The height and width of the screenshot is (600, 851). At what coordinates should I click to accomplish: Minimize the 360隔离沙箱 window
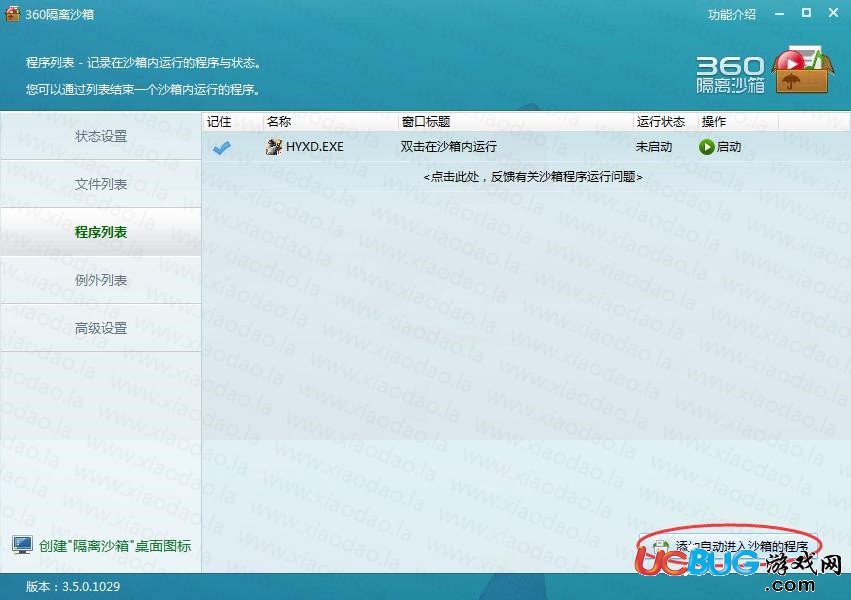pyautogui.click(x=779, y=14)
